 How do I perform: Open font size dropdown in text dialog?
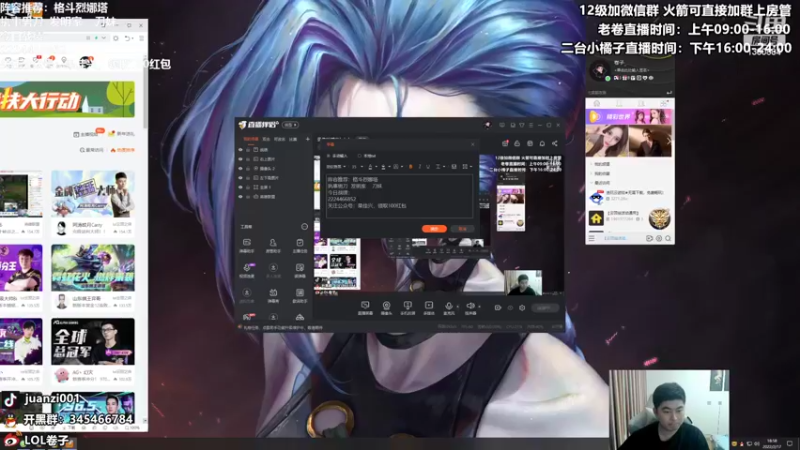(357, 167)
